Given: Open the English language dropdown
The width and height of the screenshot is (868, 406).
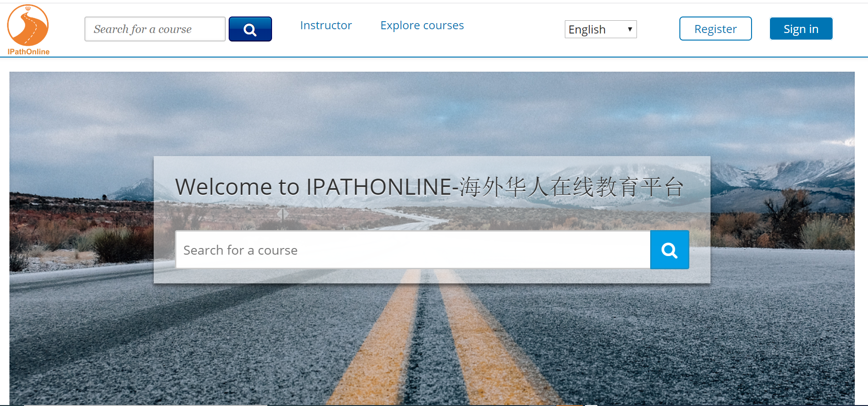Looking at the screenshot, I should tap(601, 29).
